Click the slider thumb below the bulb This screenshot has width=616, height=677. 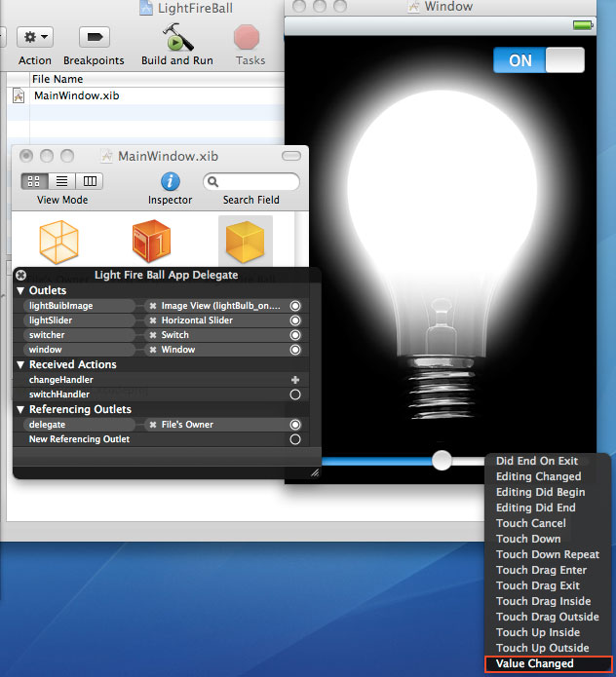click(442, 460)
